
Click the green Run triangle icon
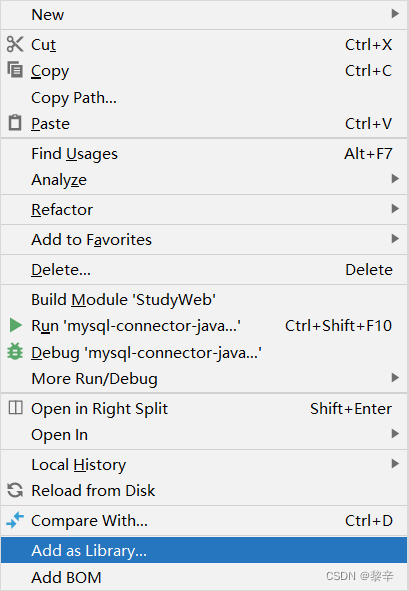[x=15, y=325]
